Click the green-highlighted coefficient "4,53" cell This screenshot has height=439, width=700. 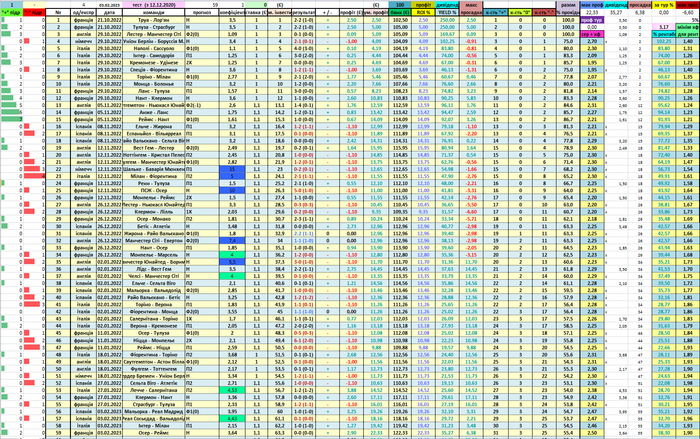tap(232, 390)
